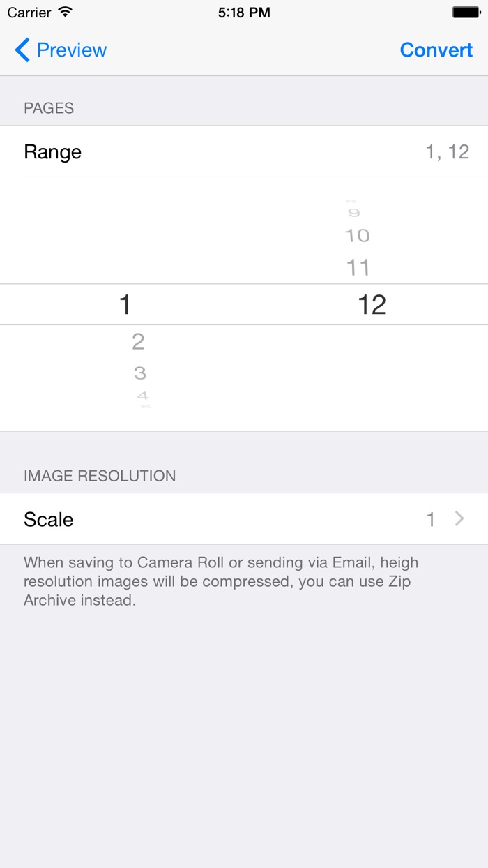Open the Scale setting row

[x=49, y=519]
